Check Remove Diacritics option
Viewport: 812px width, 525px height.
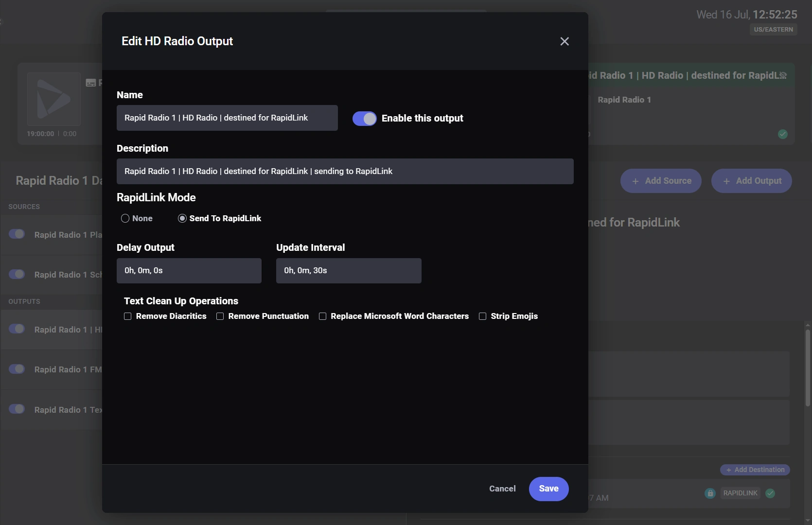tap(128, 316)
